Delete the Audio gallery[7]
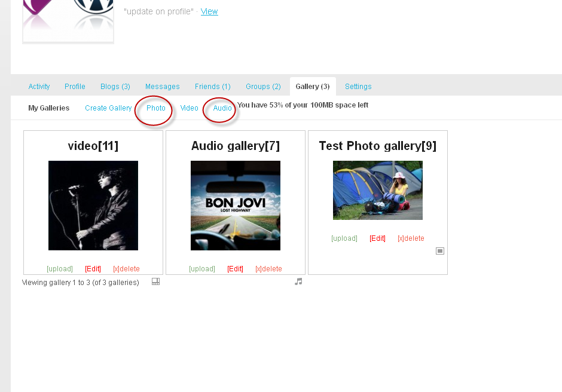This screenshot has width=562, height=392. (x=268, y=269)
